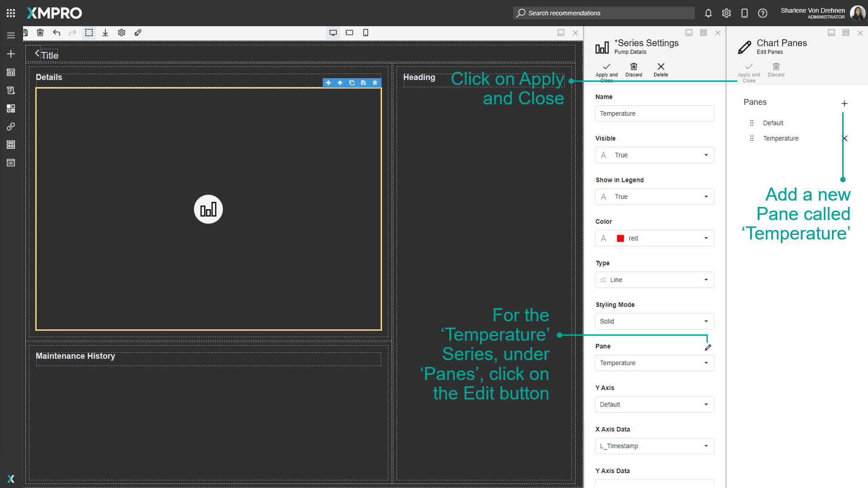Click the selected chart's duplicate icon

click(x=352, y=83)
